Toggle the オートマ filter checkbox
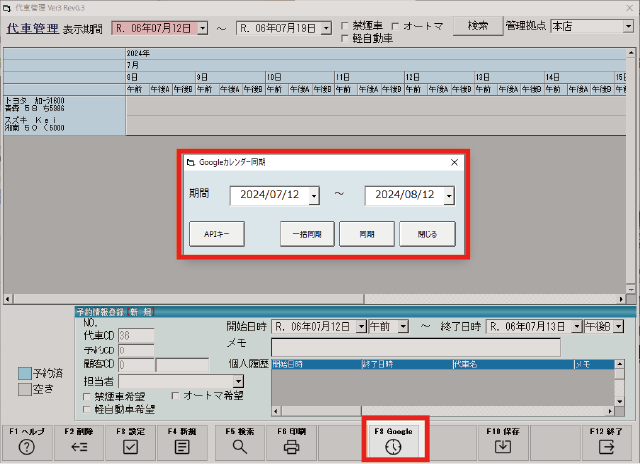This screenshot has height=464, width=640. [x=395, y=26]
